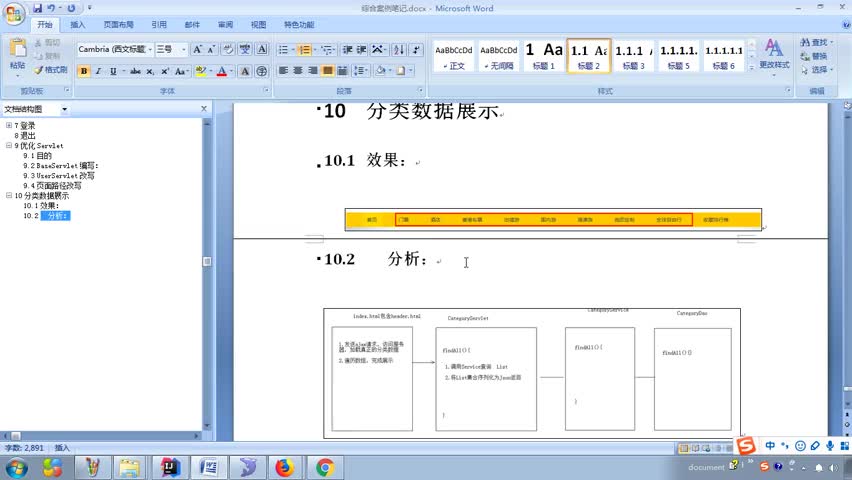The image size is (852, 480).
Task: Apply distributed alignment
Action: 342,71
